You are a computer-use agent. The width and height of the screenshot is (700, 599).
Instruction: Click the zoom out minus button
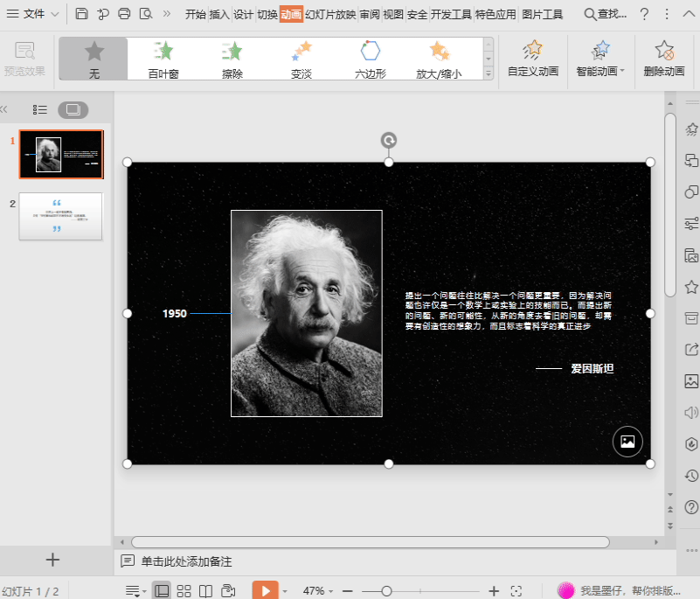[x=347, y=591]
